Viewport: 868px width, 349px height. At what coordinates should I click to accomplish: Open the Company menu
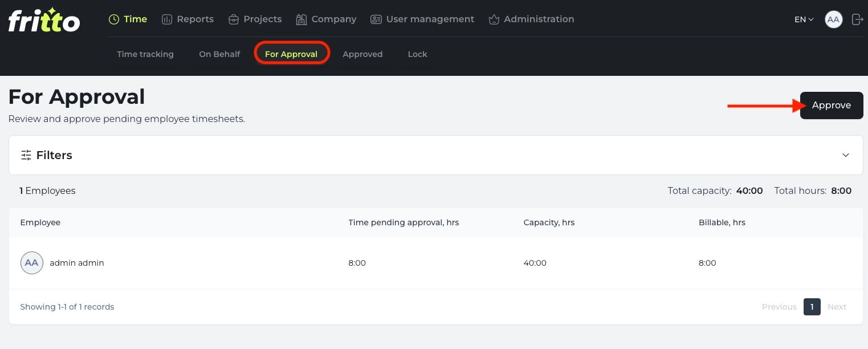(x=326, y=19)
